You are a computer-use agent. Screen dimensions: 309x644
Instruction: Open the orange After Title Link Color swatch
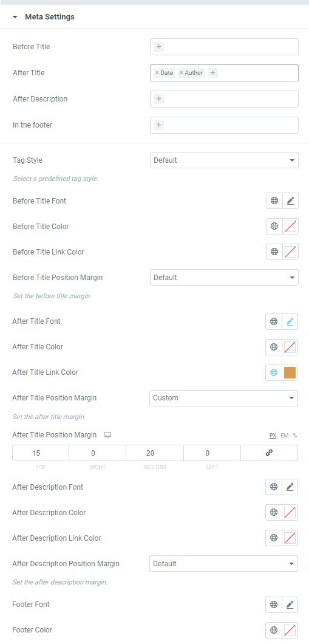(x=290, y=372)
